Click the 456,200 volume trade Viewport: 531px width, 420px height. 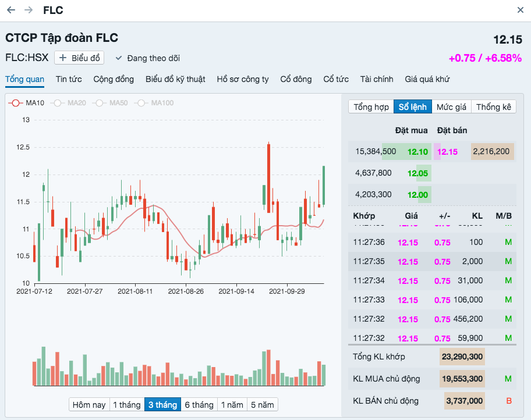pos(468,319)
